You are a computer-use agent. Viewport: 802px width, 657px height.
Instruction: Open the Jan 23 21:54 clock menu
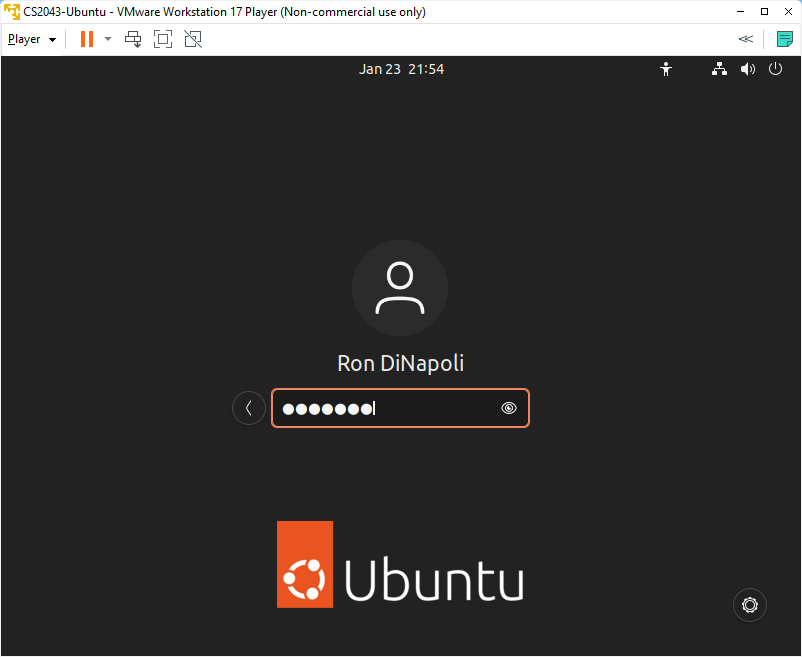click(x=401, y=69)
